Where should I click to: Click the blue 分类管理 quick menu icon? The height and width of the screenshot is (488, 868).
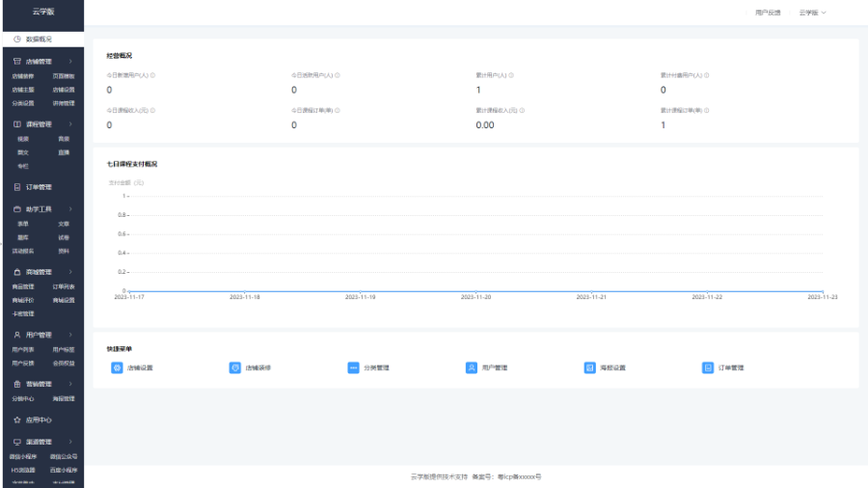pyautogui.click(x=353, y=368)
